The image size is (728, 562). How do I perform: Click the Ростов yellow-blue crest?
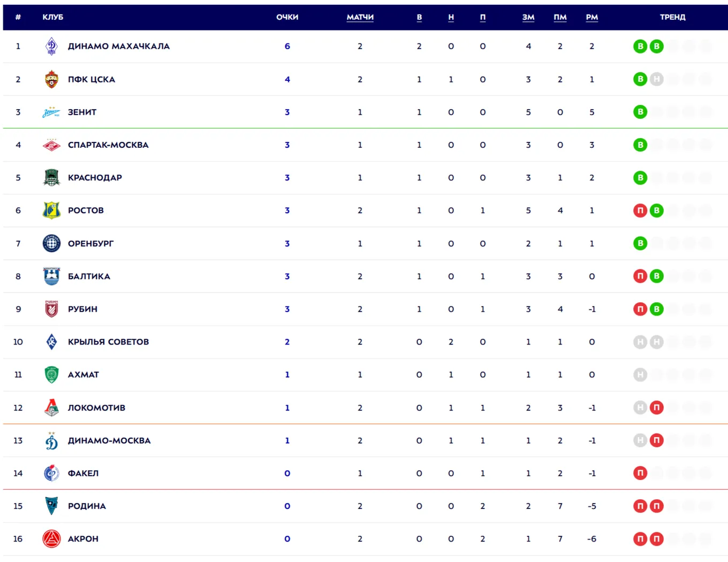coord(51,211)
